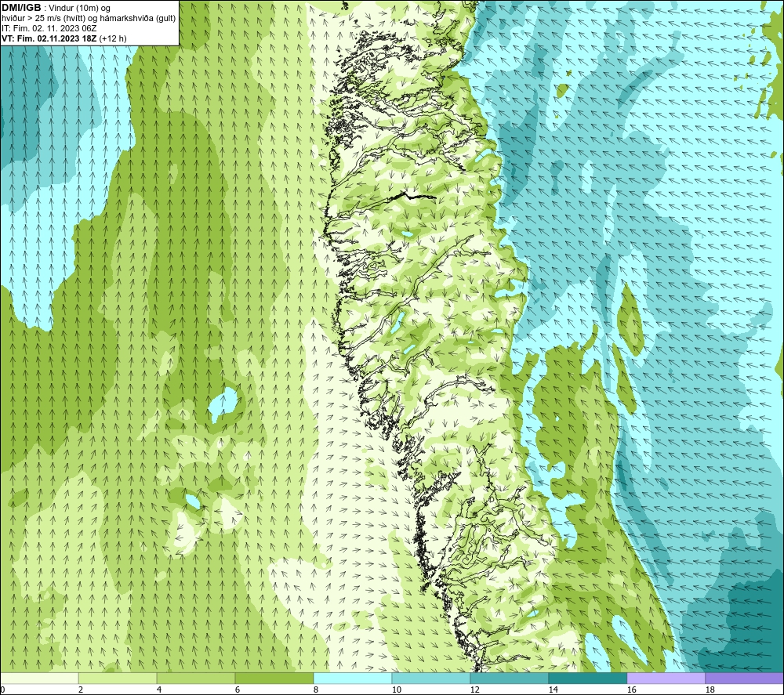Select the 6–8 m/s dark green swatch
The width and height of the screenshot is (784, 695).
click(274, 678)
